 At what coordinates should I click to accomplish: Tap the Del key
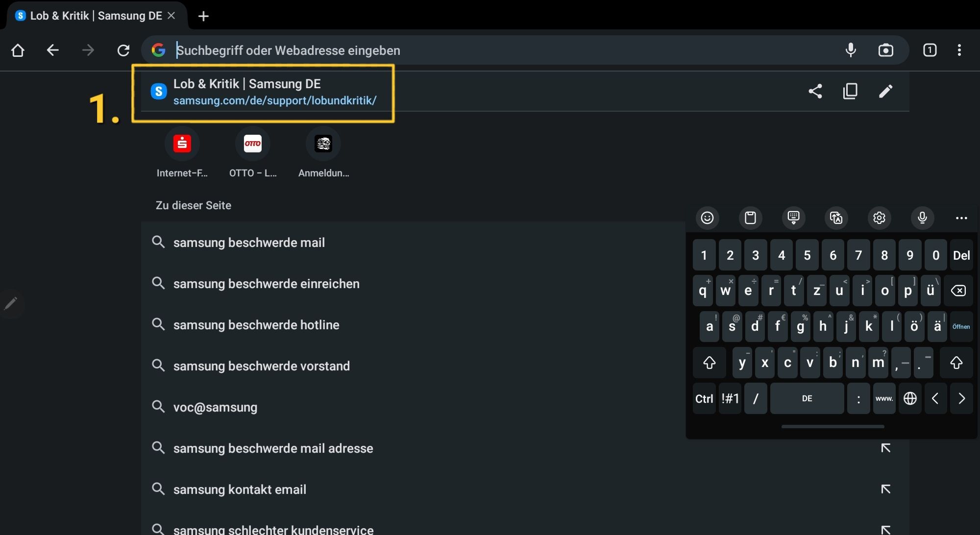pos(961,255)
